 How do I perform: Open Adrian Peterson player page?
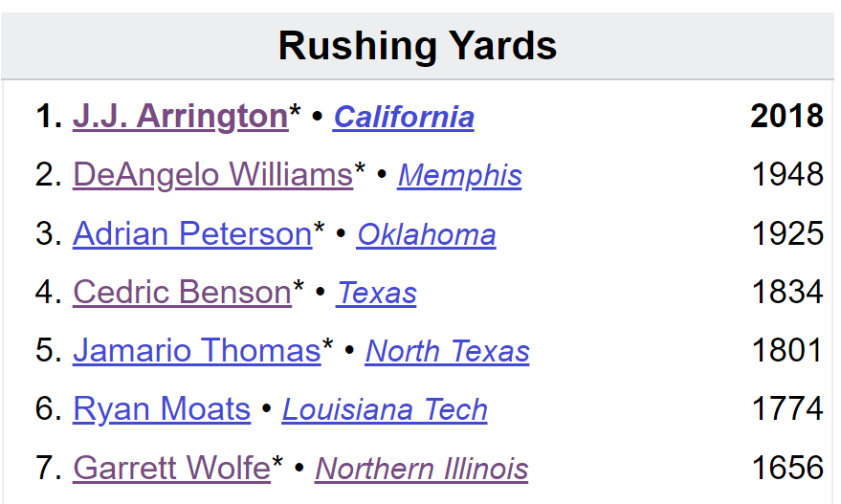pos(192,233)
